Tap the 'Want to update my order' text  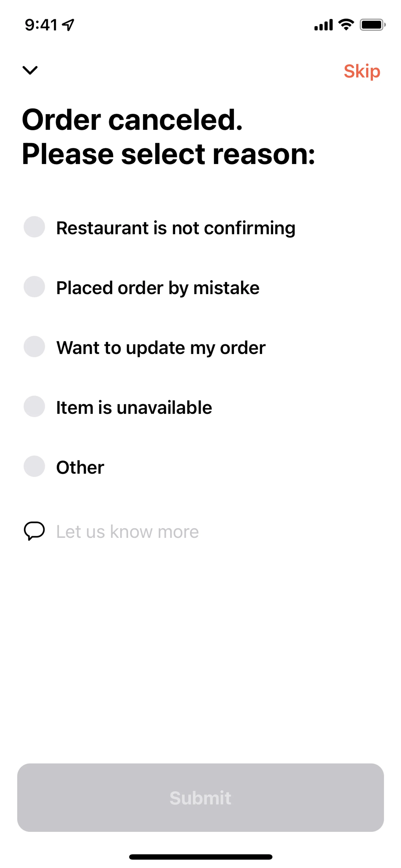tap(161, 348)
